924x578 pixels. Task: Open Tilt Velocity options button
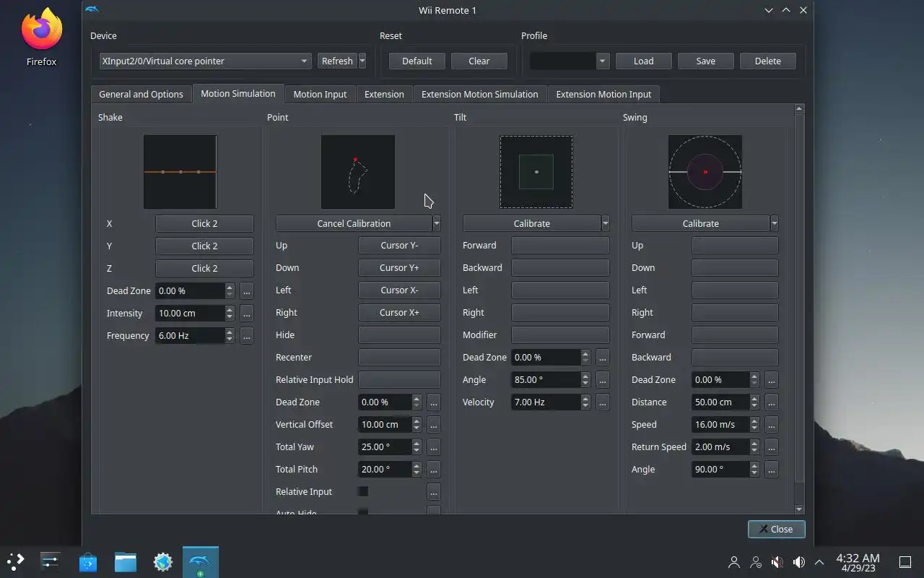click(602, 402)
